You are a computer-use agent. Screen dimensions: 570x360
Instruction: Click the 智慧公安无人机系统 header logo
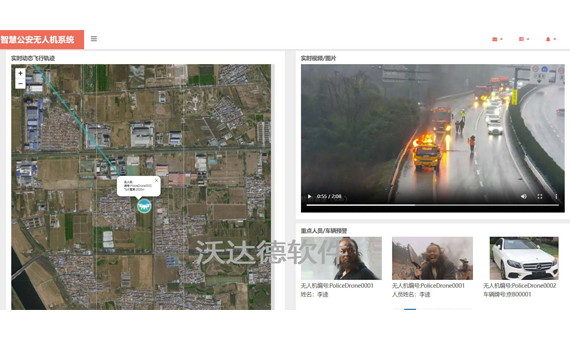[x=37, y=39]
